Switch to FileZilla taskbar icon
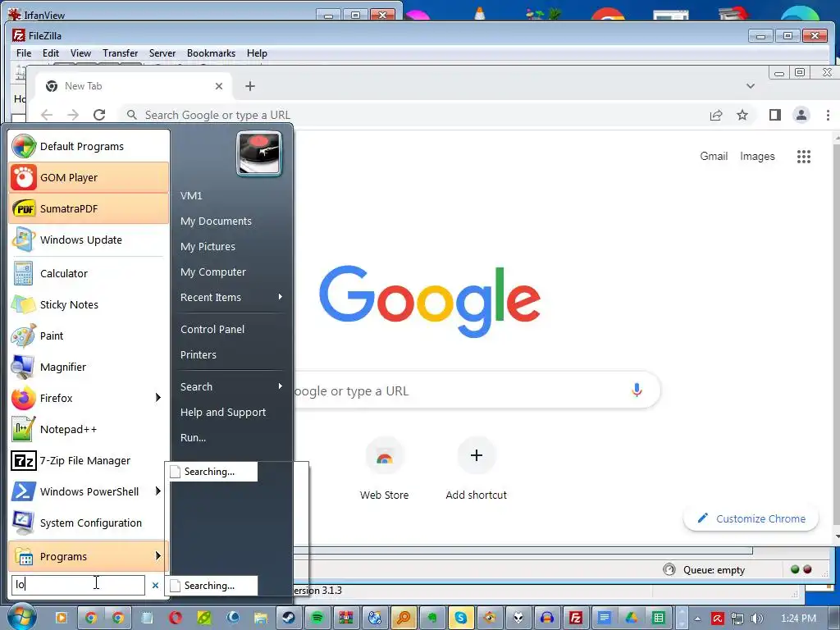Image resolution: width=840 pixels, height=630 pixels. pyautogui.click(x=575, y=618)
